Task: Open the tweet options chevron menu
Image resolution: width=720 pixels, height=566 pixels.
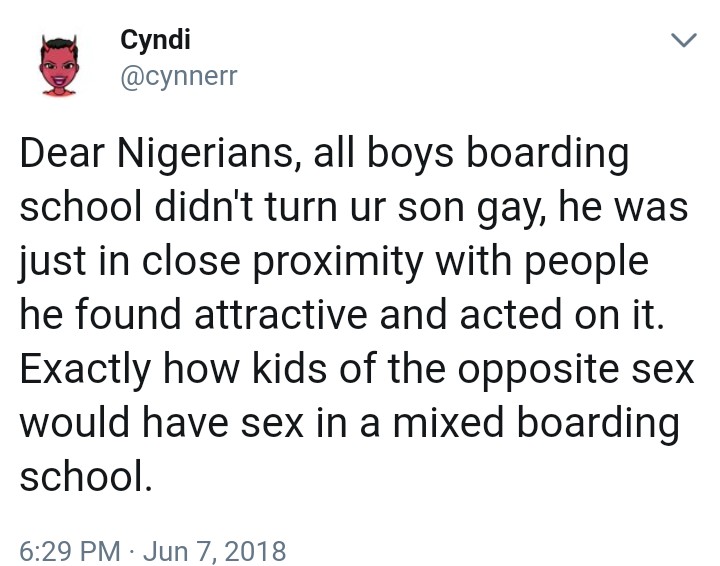Action: (681, 41)
